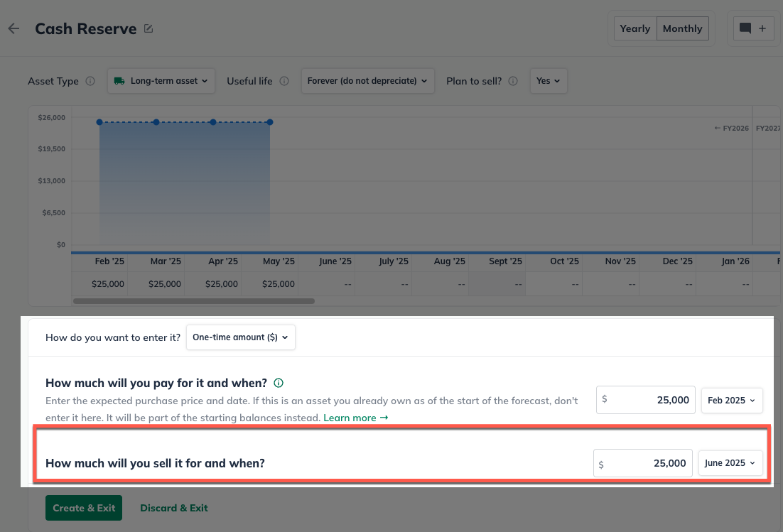The width and height of the screenshot is (783, 532).
Task: Click the Plan to sell info icon
Action: click(513, 81)
